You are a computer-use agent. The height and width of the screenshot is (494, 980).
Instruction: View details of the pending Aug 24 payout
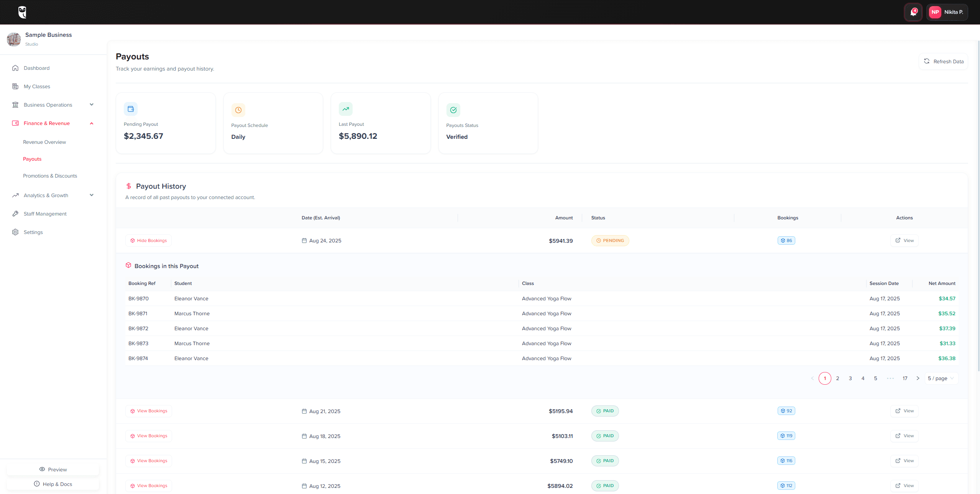tap(904, 240)
